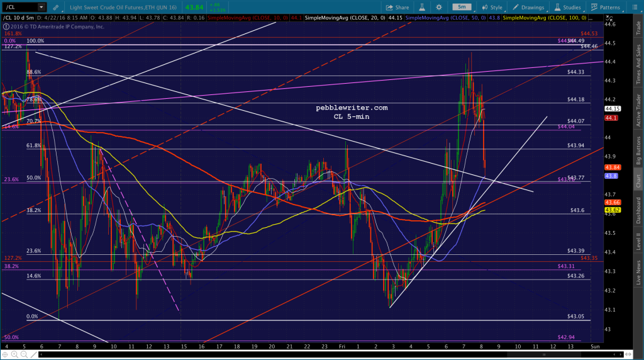The image size is (644, 360).
Task: Click the zoom out magnifier icon
Action: [24, 354]
